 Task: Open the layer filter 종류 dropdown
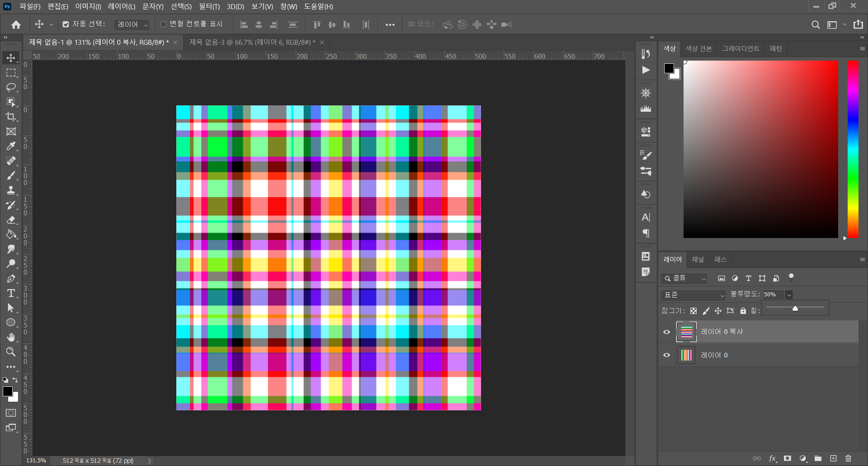coord(684,279)
